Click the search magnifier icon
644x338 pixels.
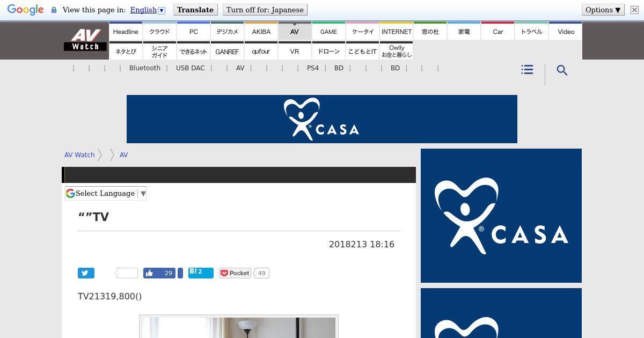click(x=562, y=70)
